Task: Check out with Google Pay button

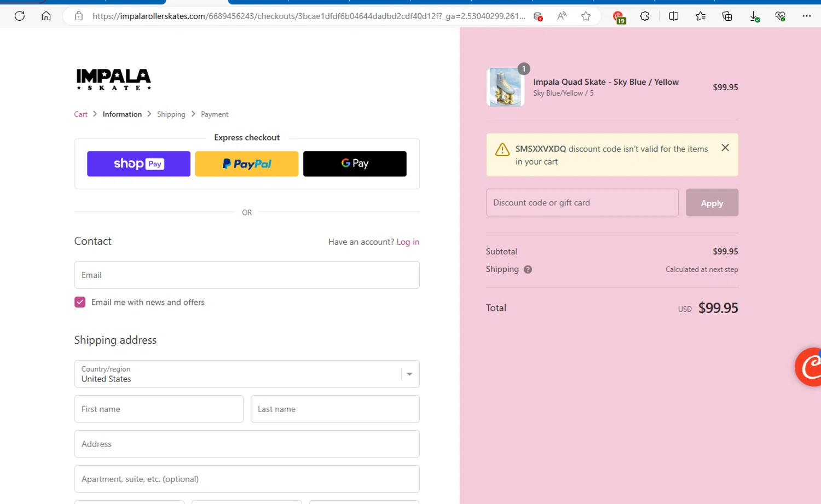Action: click(x=355, y=164)
